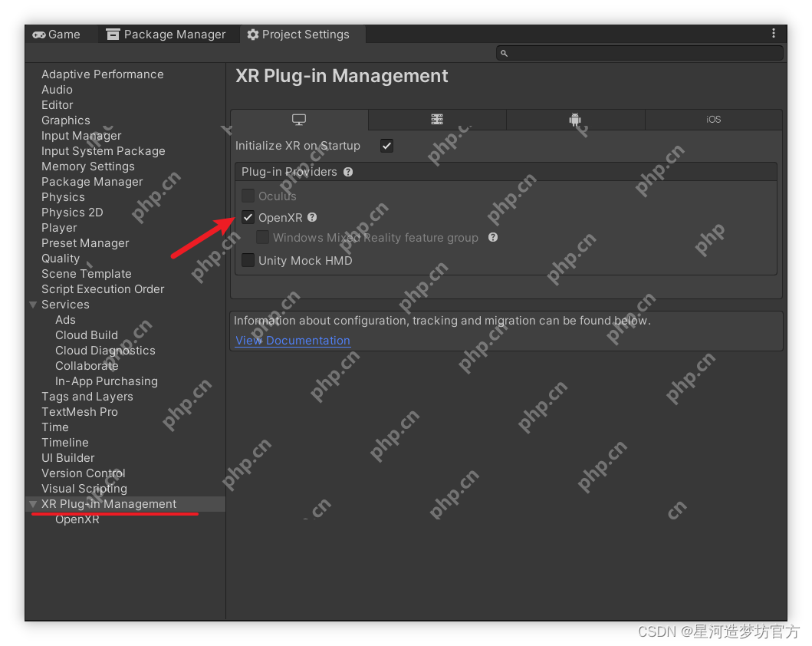812x646 pixels.
Task: Collapse the XR Plug-in Management tree node
Action: 33,504
